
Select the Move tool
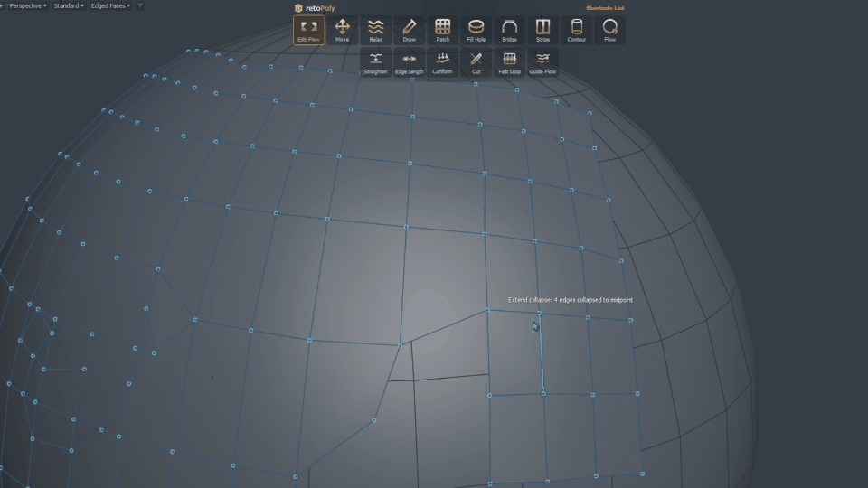[342, 31]
